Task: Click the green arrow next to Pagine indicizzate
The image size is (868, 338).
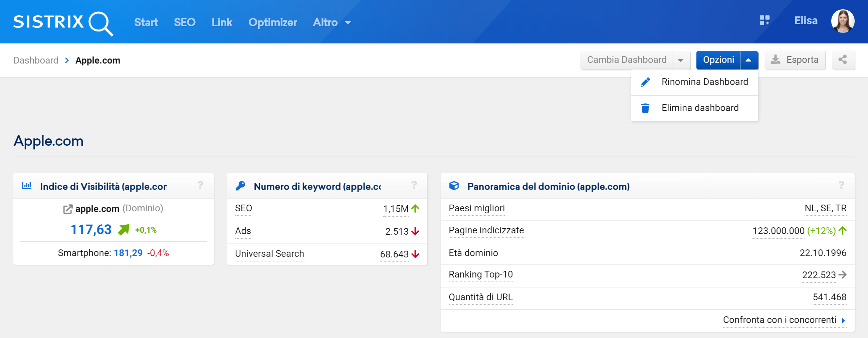Action: click(842, 231)
